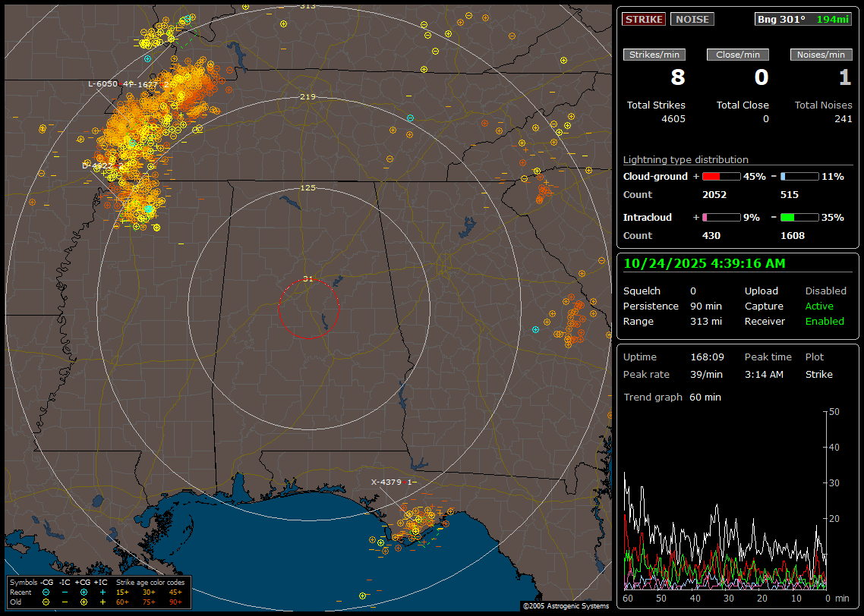Click the Capture Active status text
Screen dimensions: 864x616
[x=819, y=306]
